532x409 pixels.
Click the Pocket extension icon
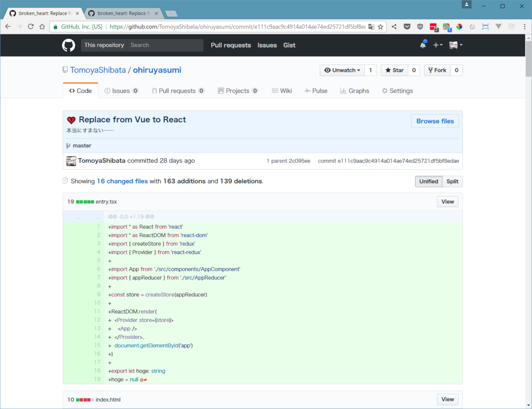(x=407, y=26)
